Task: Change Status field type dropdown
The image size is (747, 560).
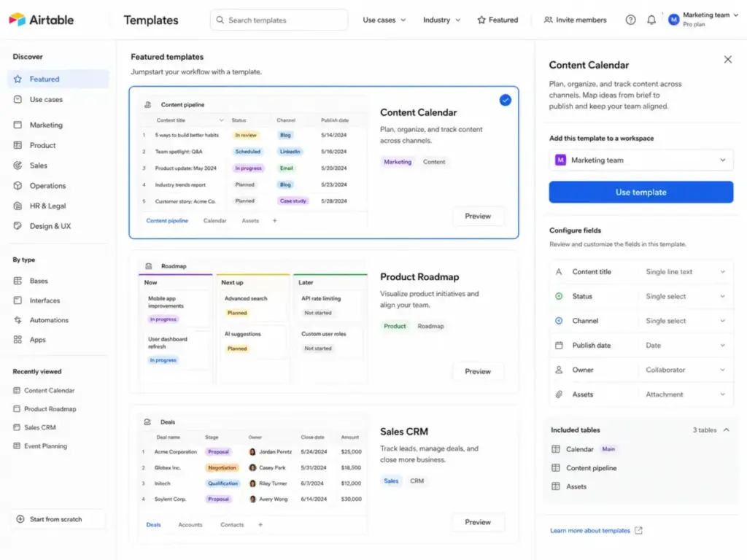Action: tap(685, 296)
